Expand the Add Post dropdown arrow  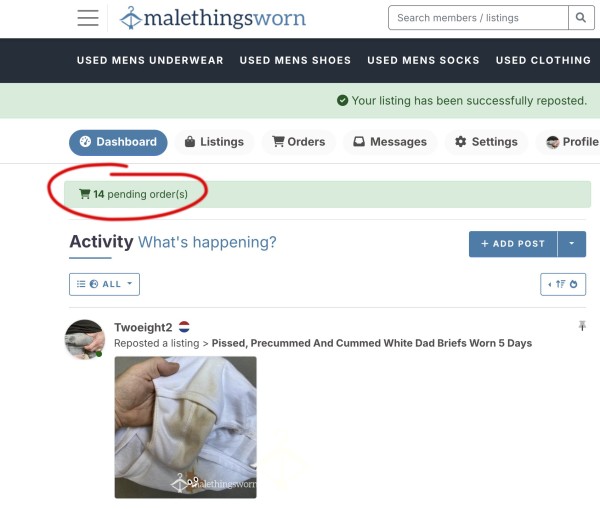[x=572, y=244]
